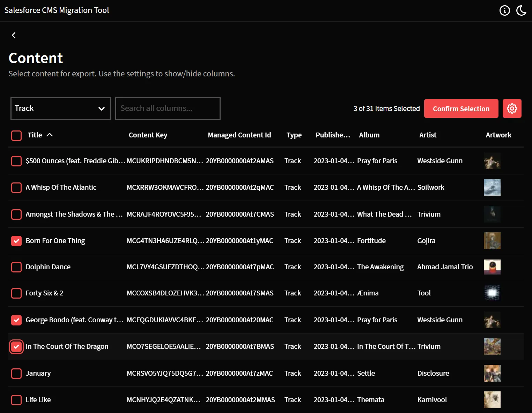This screenshot has width=532, height=413.
Task: Open the info icon in the header
Action: tap(505, 10)
